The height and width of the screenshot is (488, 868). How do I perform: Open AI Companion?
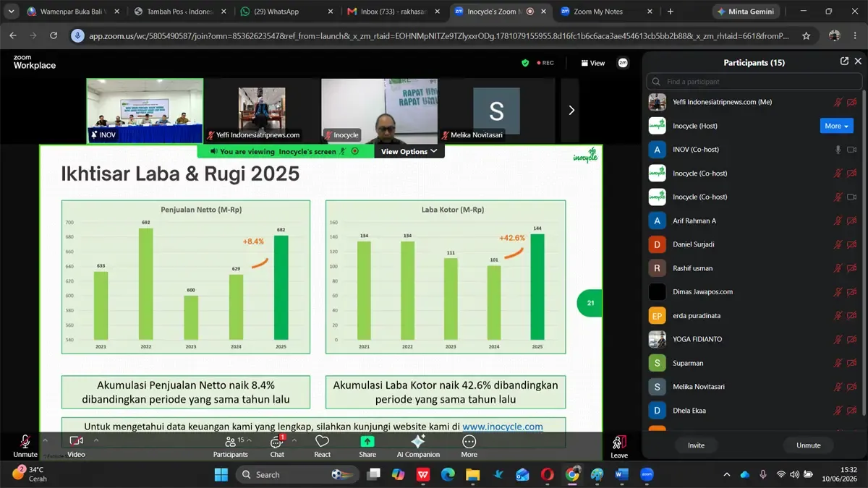coord(418,445)
